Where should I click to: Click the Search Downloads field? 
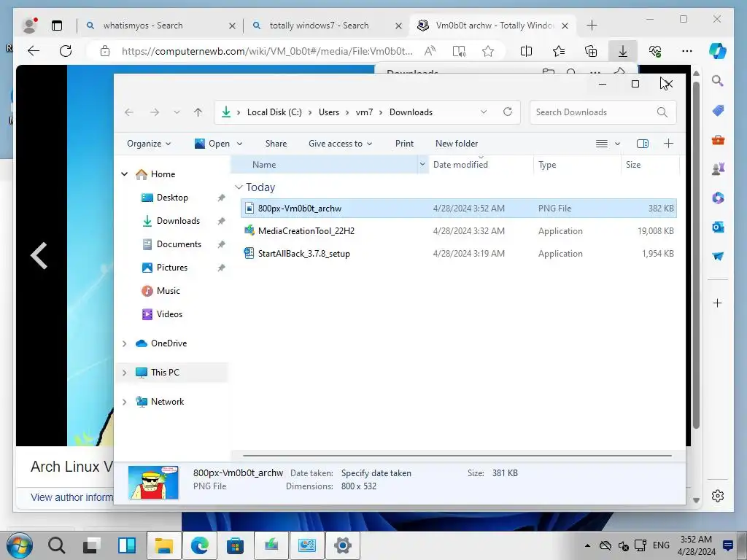tap(602, 112)
